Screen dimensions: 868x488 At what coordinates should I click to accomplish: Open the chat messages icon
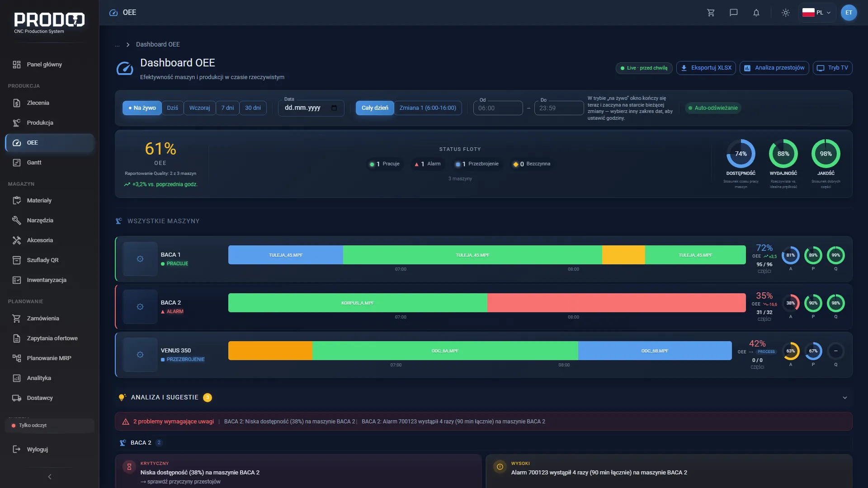click(x=733, y=13)
